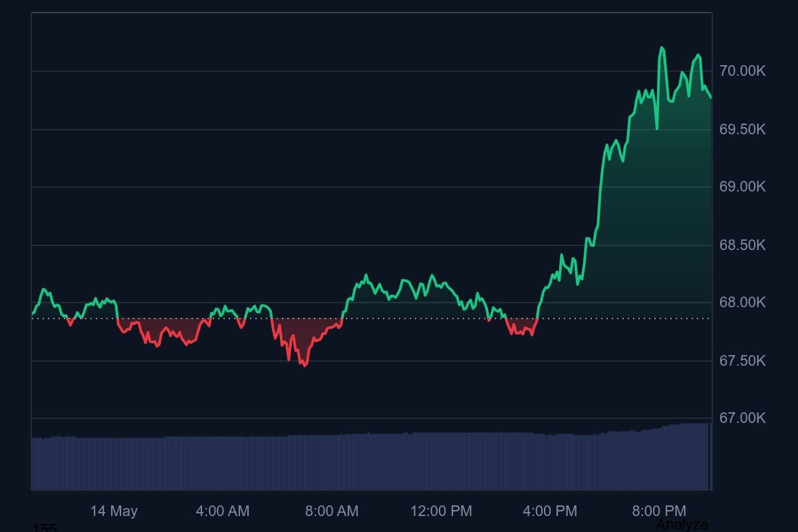The width and height of the screenshot is (798, 532).
Task: Click the 70.00K price axis label
Action: 743,71
